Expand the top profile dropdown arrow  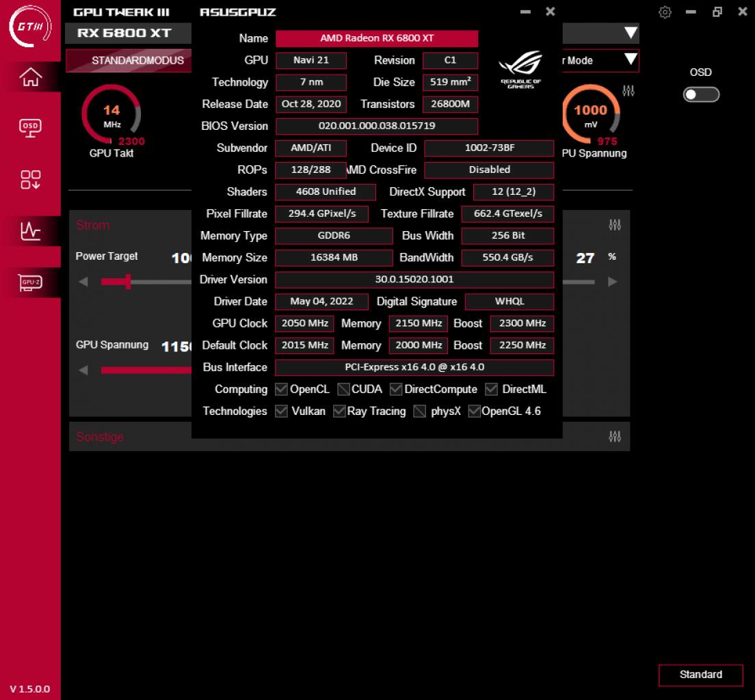[631, 33]
